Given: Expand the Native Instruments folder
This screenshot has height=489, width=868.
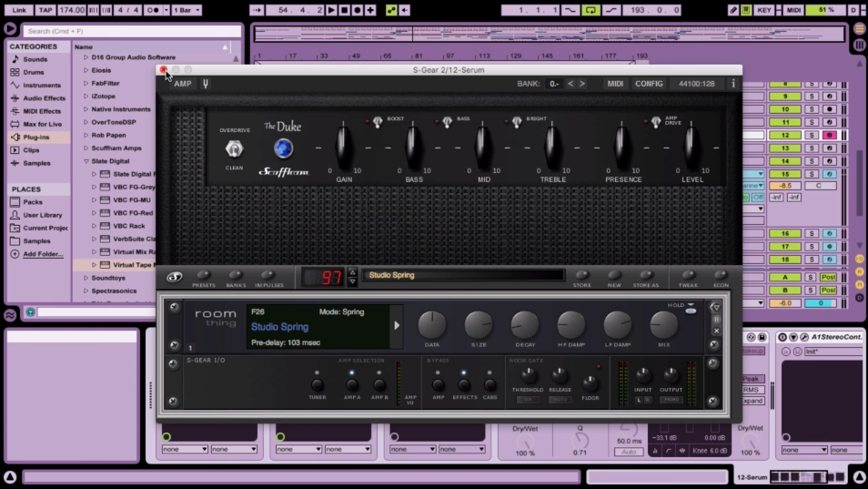Looking at the screenshot, I should click(86, 109).
